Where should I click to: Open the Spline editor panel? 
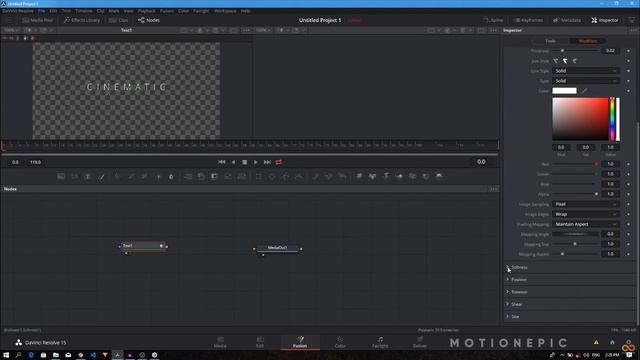pos(493,20)
